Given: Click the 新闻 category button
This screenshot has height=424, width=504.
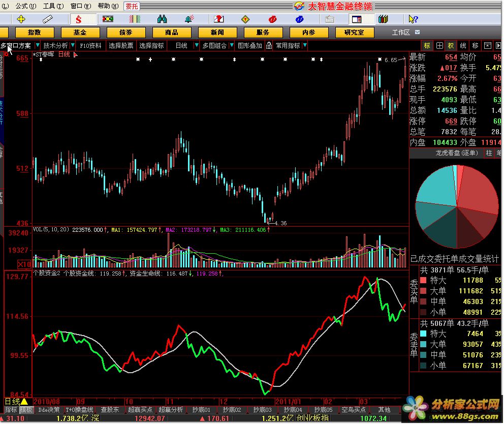Looking at the screenshot, I should [217, 32].
